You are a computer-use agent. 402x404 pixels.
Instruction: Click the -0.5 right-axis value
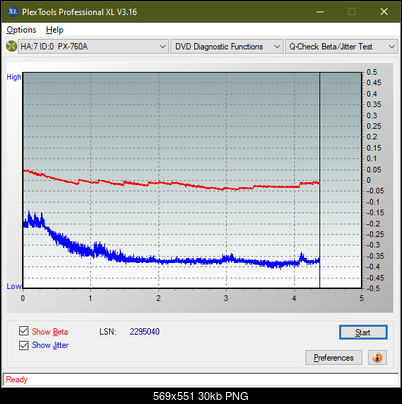pyautogui.click(x=373, y=288)
